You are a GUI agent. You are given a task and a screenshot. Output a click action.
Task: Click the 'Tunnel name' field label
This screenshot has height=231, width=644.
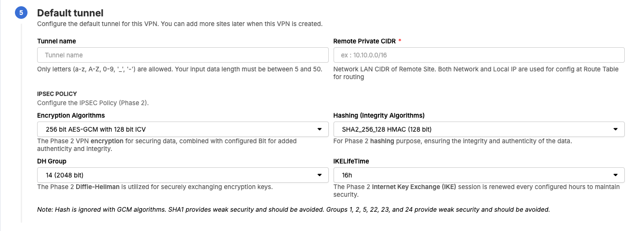click(56, 41)
